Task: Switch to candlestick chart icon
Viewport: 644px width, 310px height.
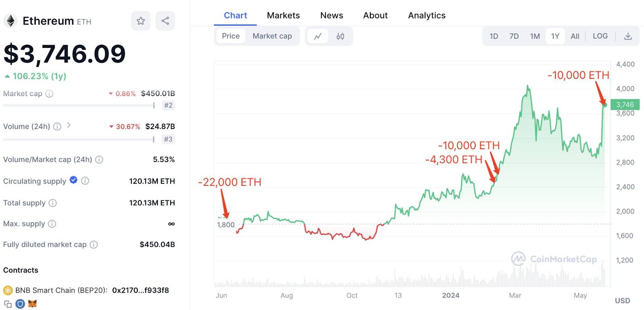Action: (341, 36)
